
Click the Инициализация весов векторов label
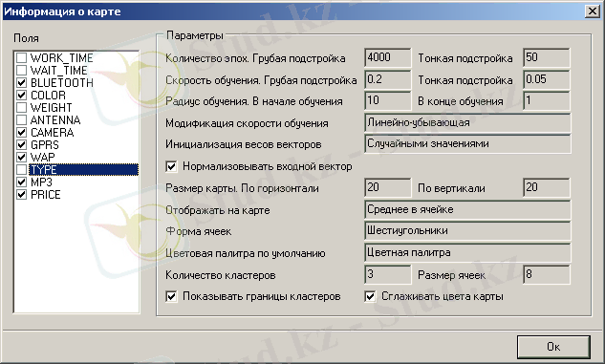pyautogui.click(x=244, y=144)
